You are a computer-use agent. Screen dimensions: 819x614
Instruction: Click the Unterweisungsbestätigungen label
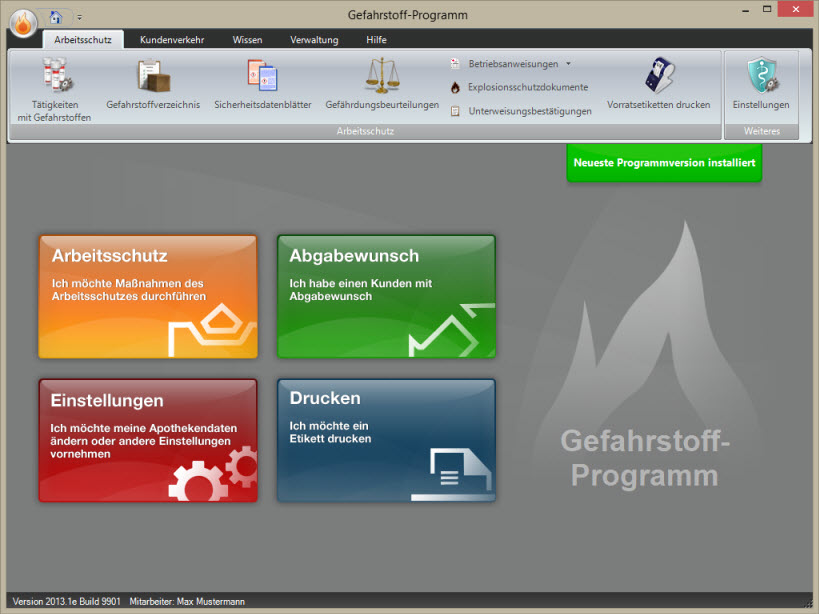coord(530,111)
